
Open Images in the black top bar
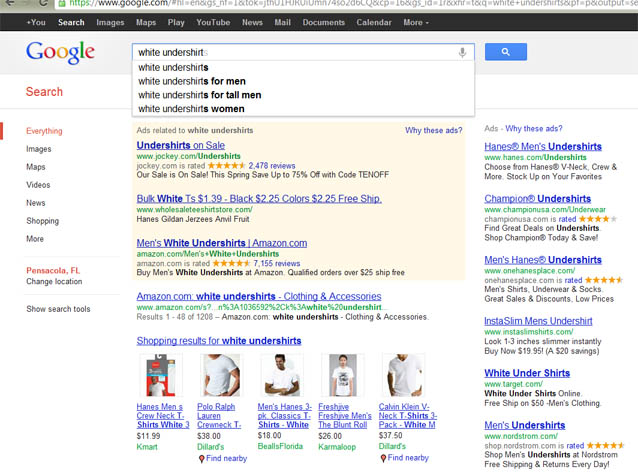(x=110, y=22)
